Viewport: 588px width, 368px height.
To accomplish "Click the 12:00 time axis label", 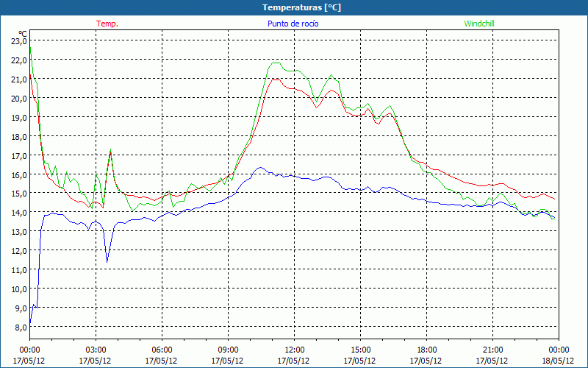I will click(294, 350).
